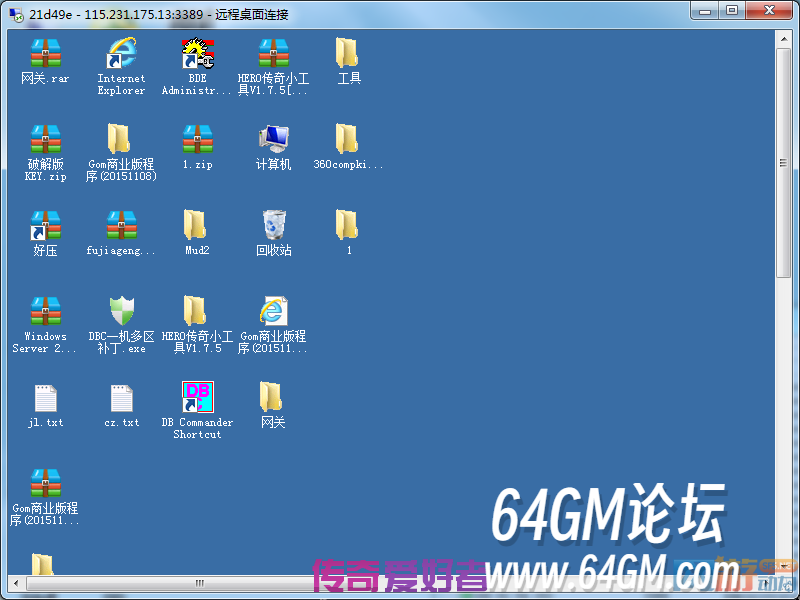800x600 pixels.
Task: Click the remote desktop title bar icon
Action: coord(16,14)
